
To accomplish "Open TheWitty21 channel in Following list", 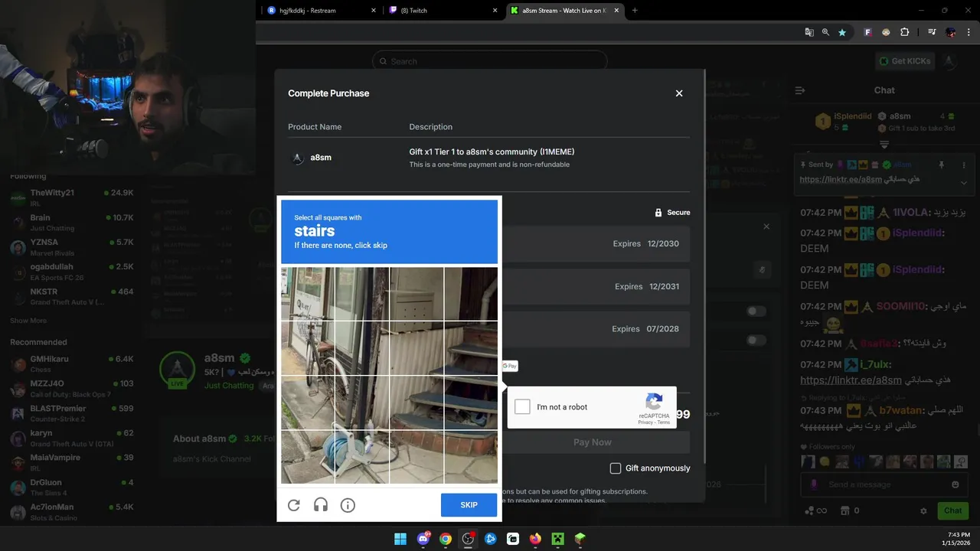I will pyautogui.click(x=72, y=197).
